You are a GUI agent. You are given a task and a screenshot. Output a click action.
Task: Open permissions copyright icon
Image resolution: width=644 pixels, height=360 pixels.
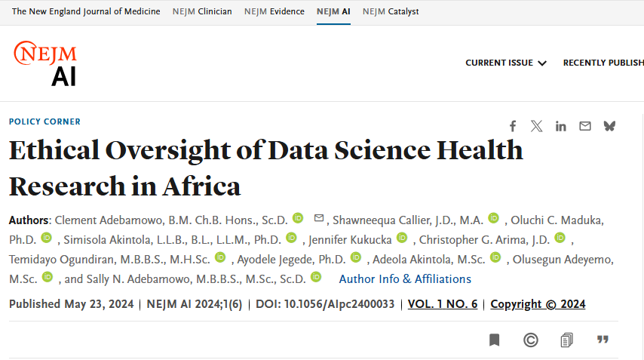point(531,340)
